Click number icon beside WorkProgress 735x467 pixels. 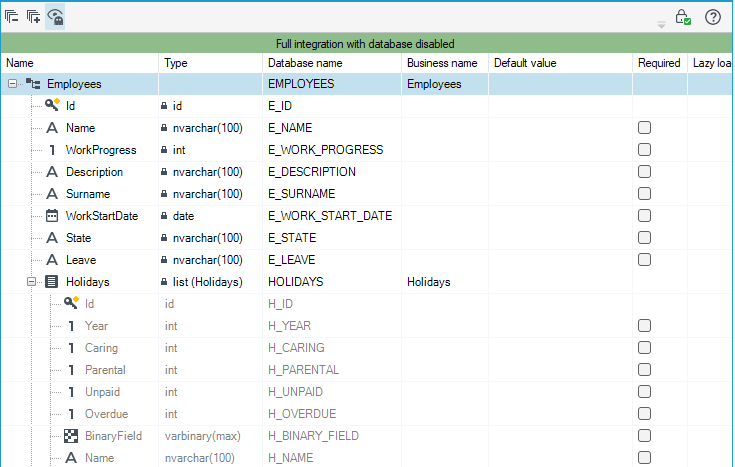(52, 150)
